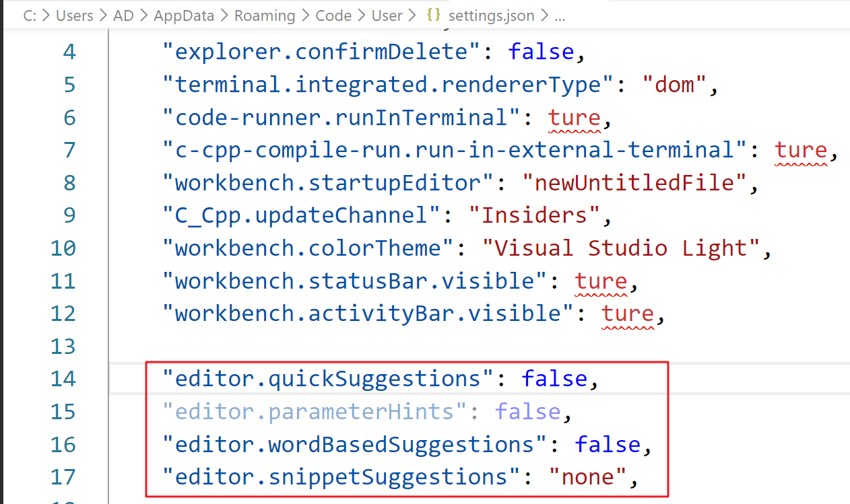Viewport: 850px width, 504px height.
Task: Click the 'false' value of editor.parameterHints
Action: pos(528,412)
